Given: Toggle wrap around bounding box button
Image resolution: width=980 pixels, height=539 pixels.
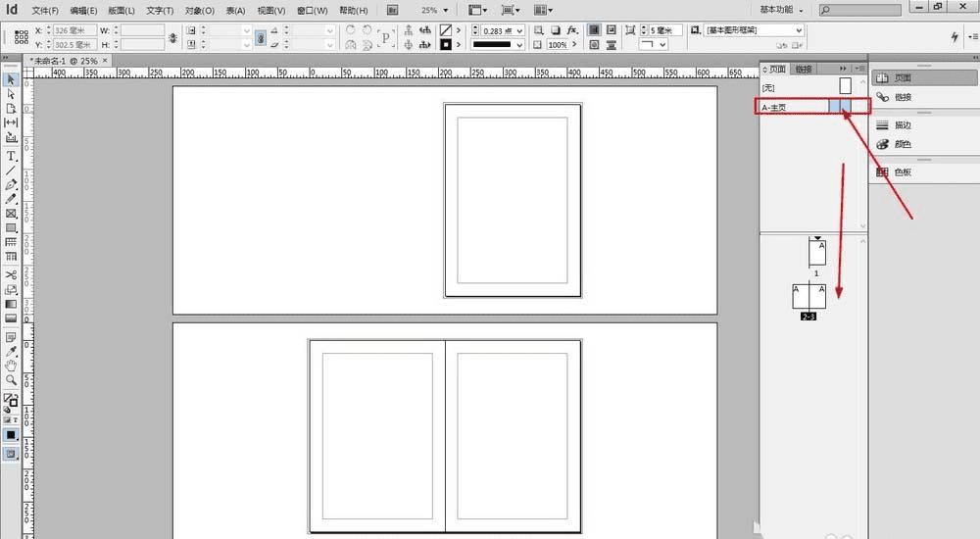Looking at the screenshot, I should tap(612, 30).
